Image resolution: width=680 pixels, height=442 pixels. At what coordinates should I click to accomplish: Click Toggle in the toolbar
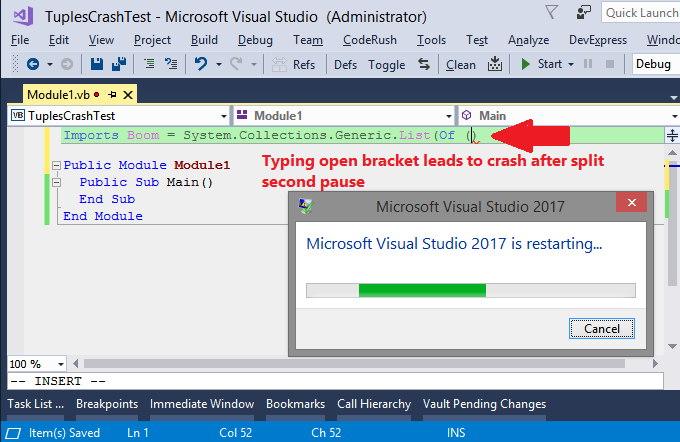click(x=386, y=65)
